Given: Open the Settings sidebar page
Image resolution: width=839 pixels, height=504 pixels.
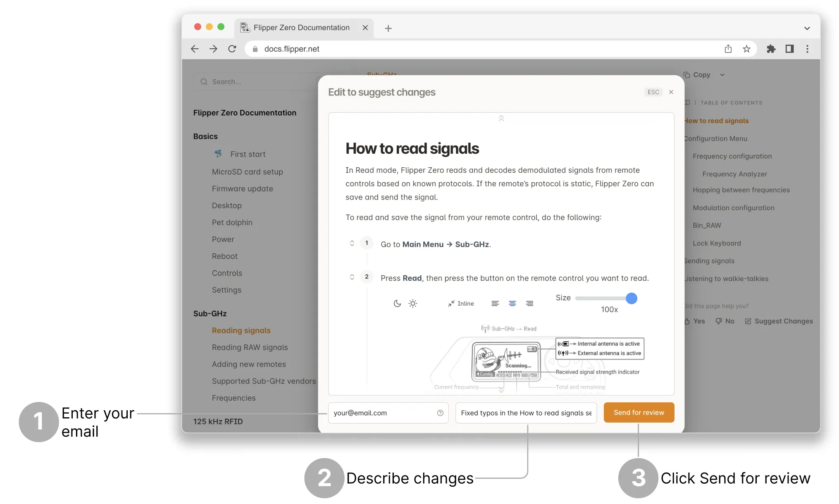Looking at the screenshot, I should [227, 290].
